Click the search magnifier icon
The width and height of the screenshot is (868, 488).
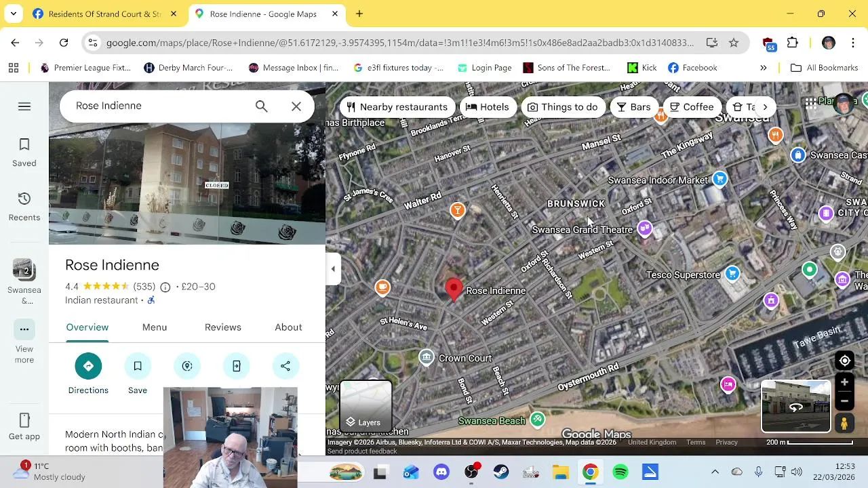(262, 106)
